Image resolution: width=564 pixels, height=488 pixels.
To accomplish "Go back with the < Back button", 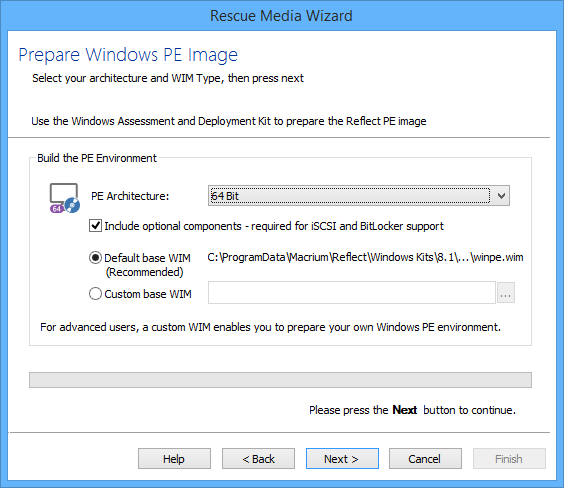I will [258, 459].
